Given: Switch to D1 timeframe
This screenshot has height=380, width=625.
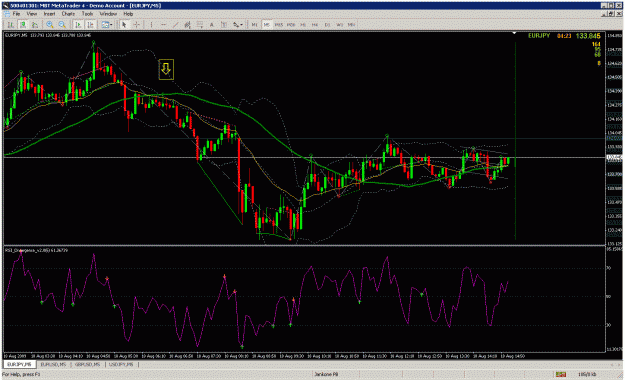Looking at the screenshot, I should pos(327,25).
